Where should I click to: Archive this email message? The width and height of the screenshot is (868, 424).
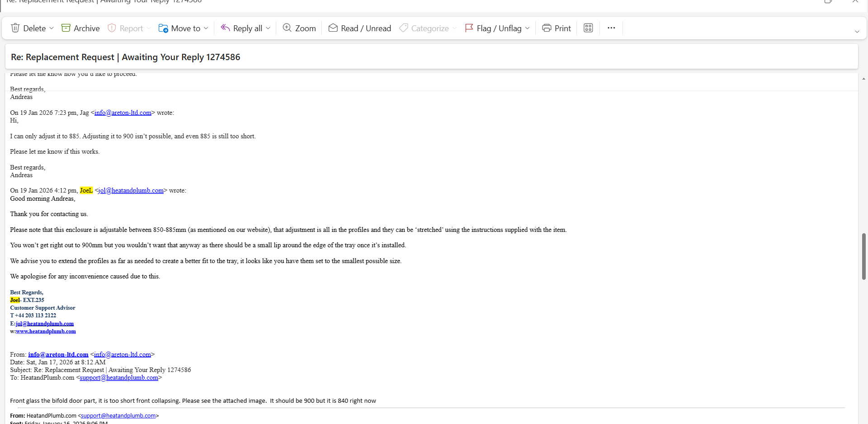(x=80, y=28)
